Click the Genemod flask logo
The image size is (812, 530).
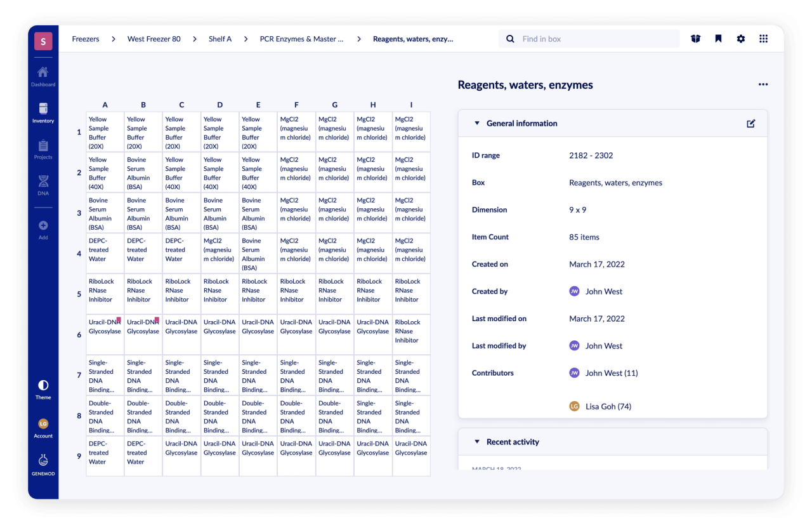[x=43, y=460]
